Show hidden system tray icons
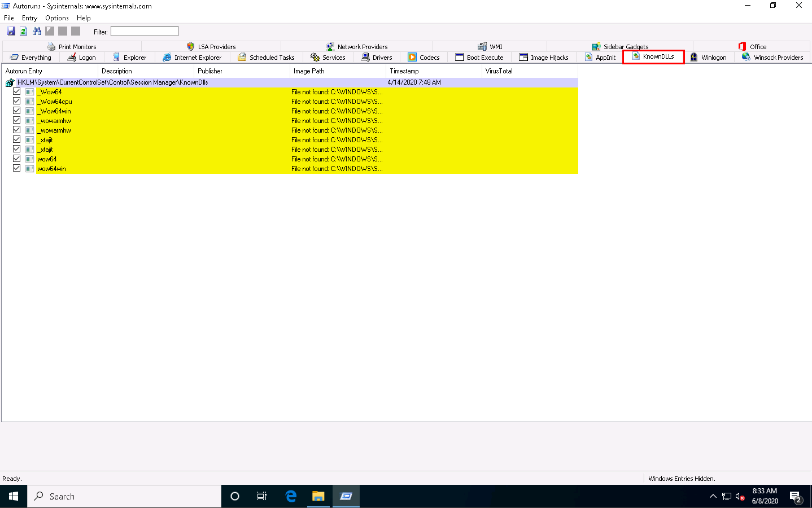This screenshot has height=508, width=812. 713,497
